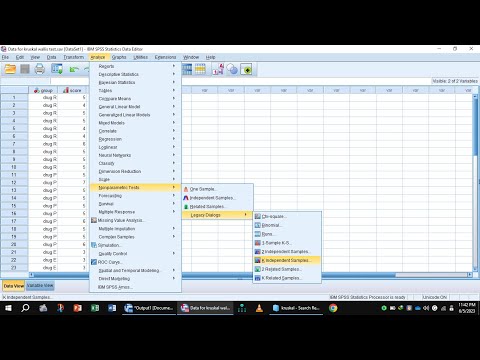
Task: Select Forecasting in the Analyze menu
Action: click(135, 195)
